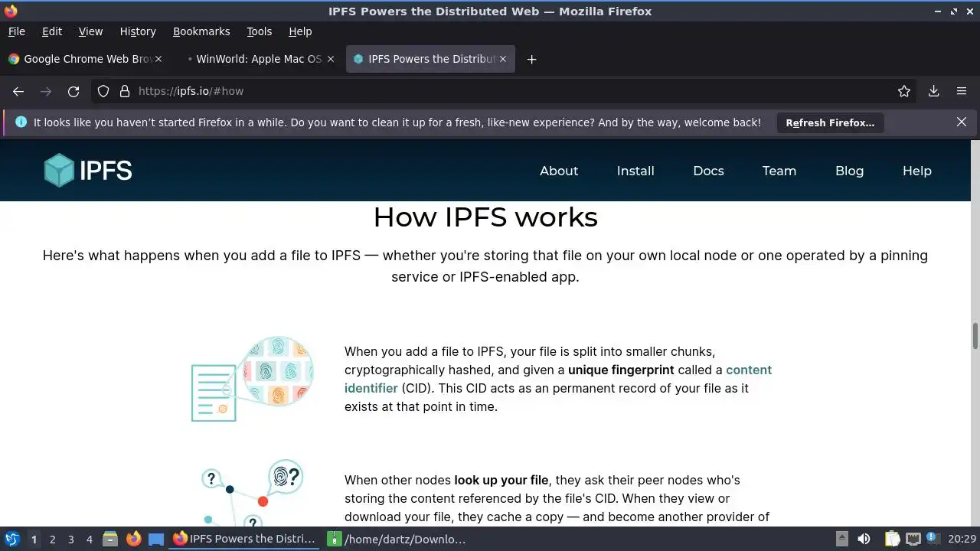Activate the /home/dartz/Downloads taskbar window
Screen dimensions: 980x551
pyautogui.click(x=398, y=539)
